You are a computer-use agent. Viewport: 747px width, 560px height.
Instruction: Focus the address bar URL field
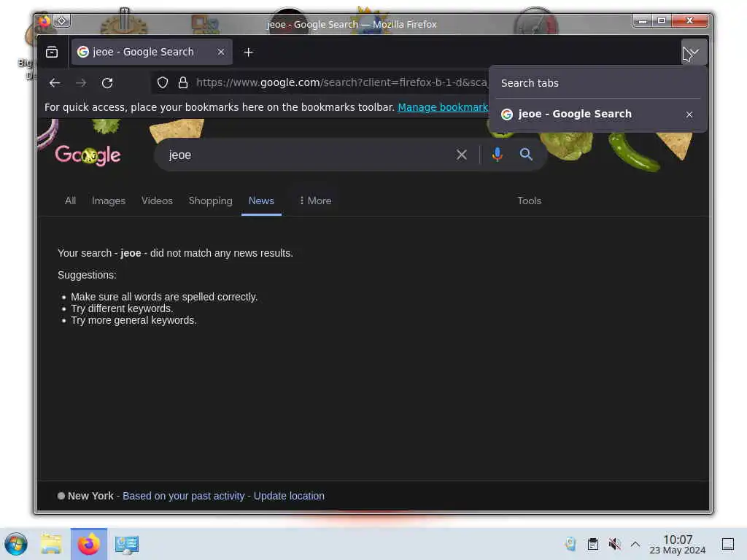341,83
